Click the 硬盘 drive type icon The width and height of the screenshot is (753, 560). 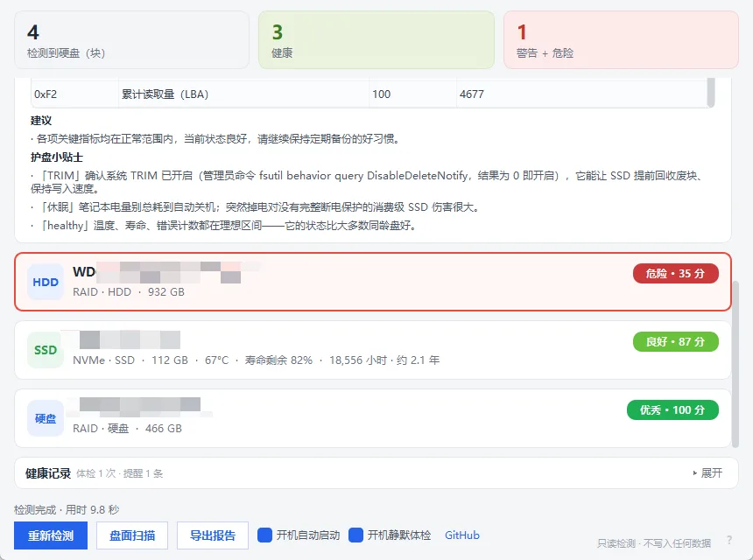46,418
